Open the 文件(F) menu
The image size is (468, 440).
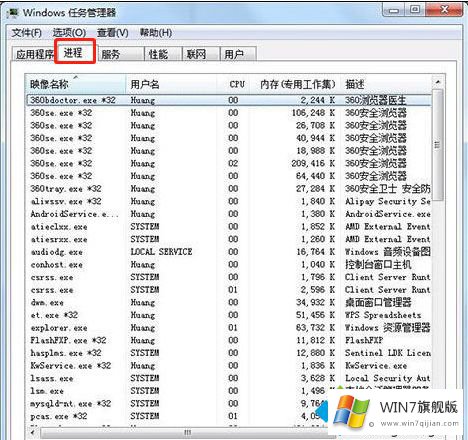26,33
